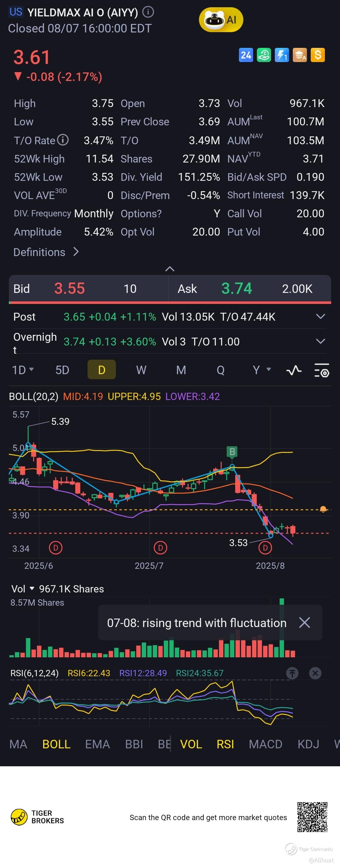The image size is (340, 868).
Task: Enable the MACD sub-indicator
Action: click(265, 744)
